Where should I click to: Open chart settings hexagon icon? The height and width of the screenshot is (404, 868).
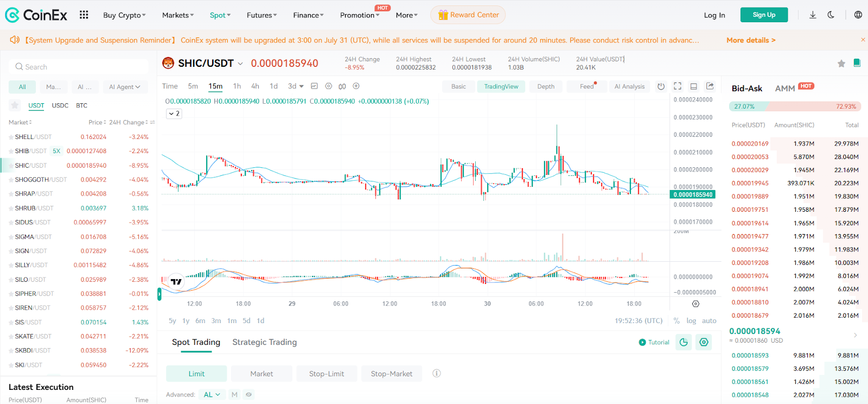coord(328,86)
